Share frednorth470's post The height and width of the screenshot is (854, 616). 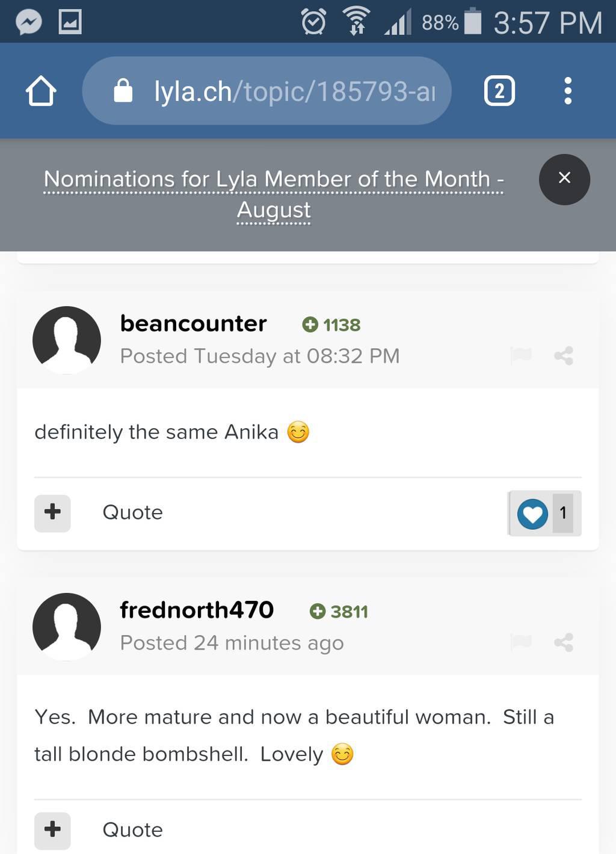564,642
